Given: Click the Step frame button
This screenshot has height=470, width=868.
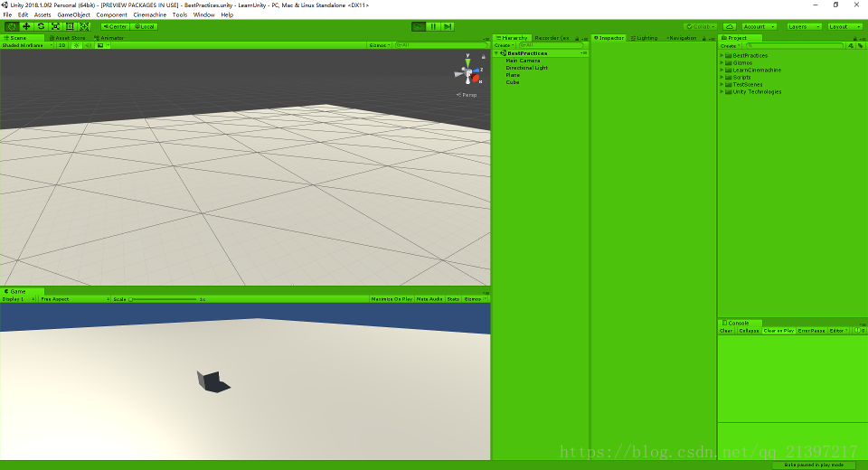Looking at the screenshot, I should point(448,26).
